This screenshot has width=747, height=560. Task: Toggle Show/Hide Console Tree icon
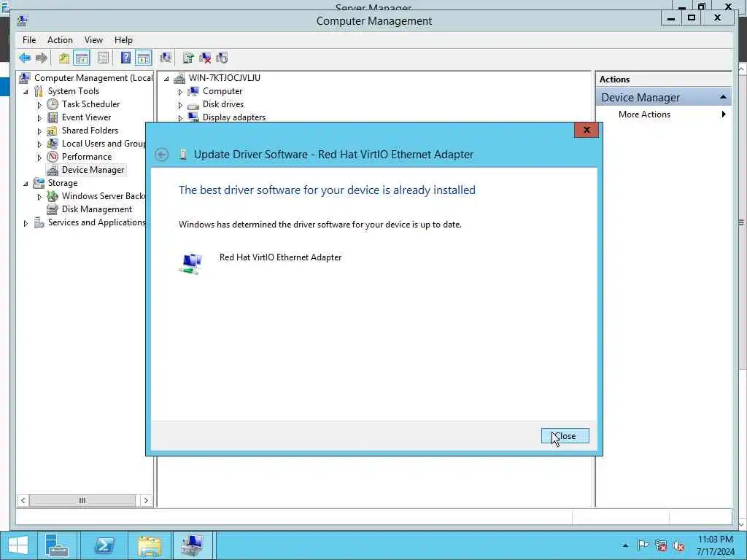[82, 58]
